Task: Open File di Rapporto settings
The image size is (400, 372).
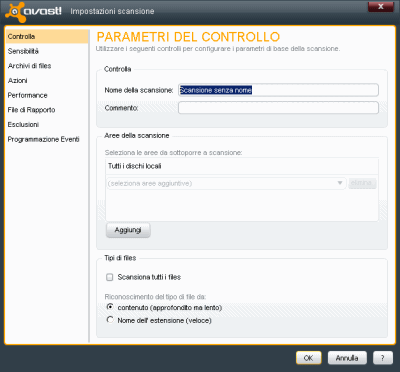Action: pos(47,110)
